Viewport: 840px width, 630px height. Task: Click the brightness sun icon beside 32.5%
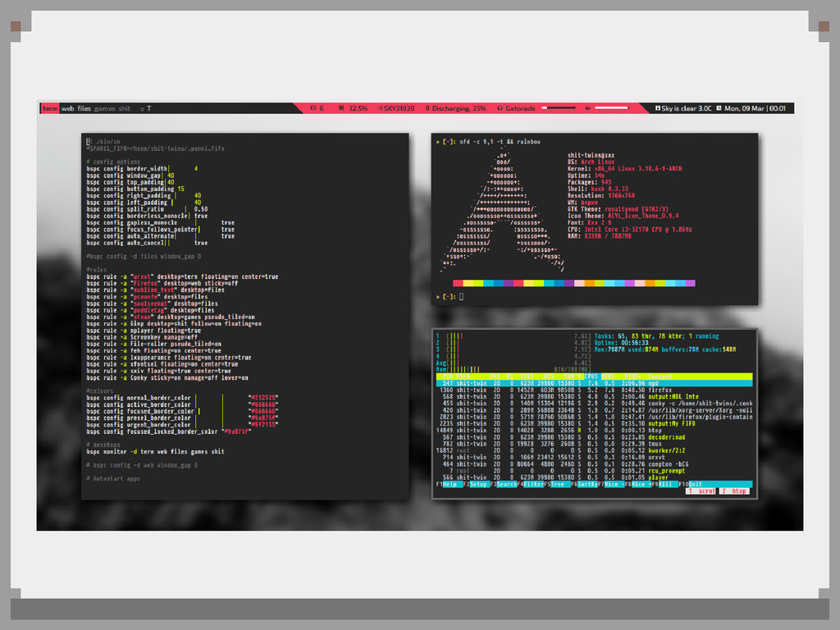tap(341, 108)
